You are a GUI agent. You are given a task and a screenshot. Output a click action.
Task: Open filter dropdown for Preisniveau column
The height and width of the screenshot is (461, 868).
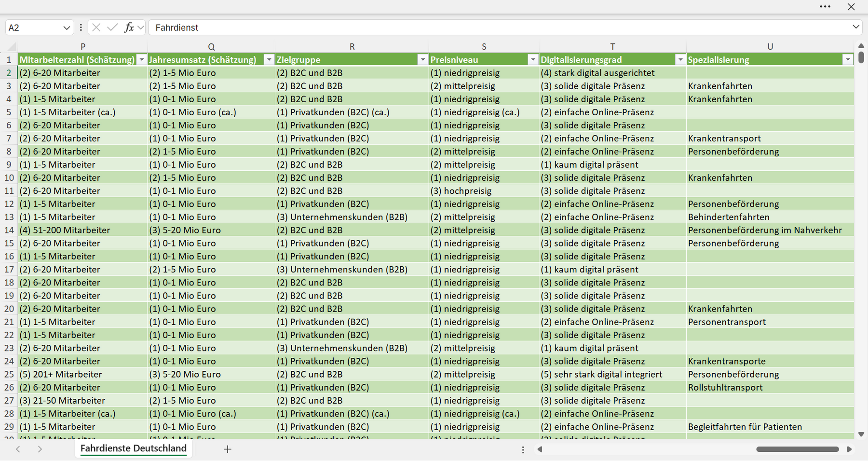tap(533, 60)
